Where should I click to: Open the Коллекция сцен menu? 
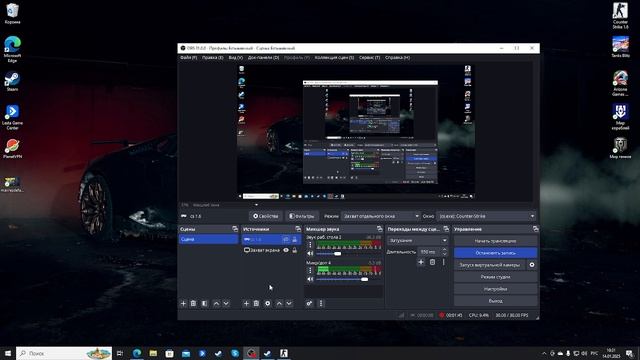point(334,58)
